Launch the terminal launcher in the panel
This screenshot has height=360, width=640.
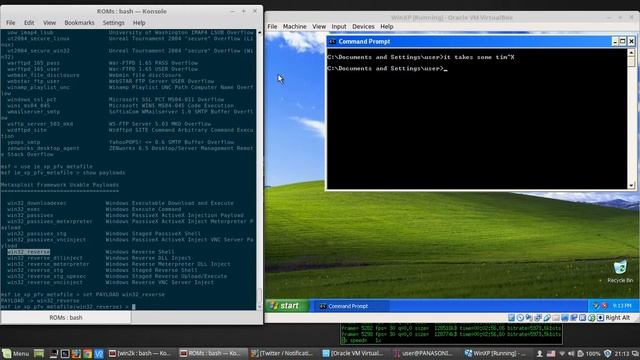[65, 353]
